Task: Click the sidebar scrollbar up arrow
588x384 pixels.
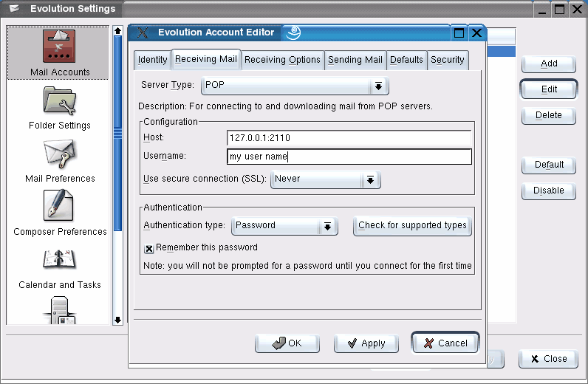Action: point(117,31)
